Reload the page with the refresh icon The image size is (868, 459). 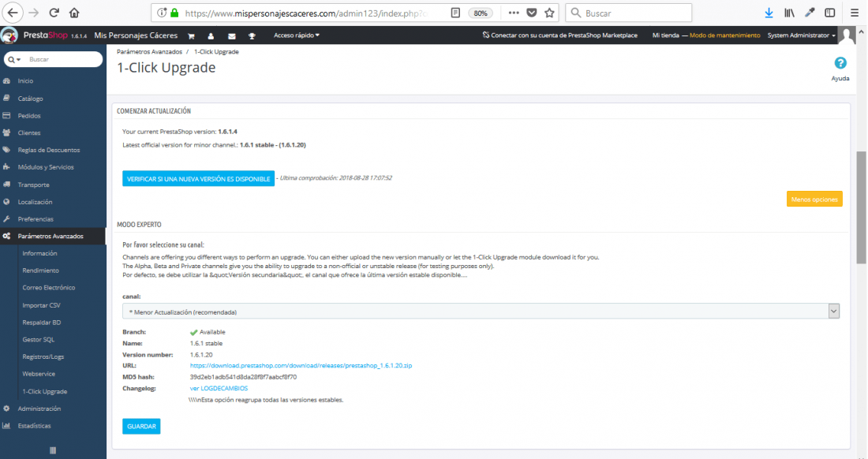[x=54, y=13]
